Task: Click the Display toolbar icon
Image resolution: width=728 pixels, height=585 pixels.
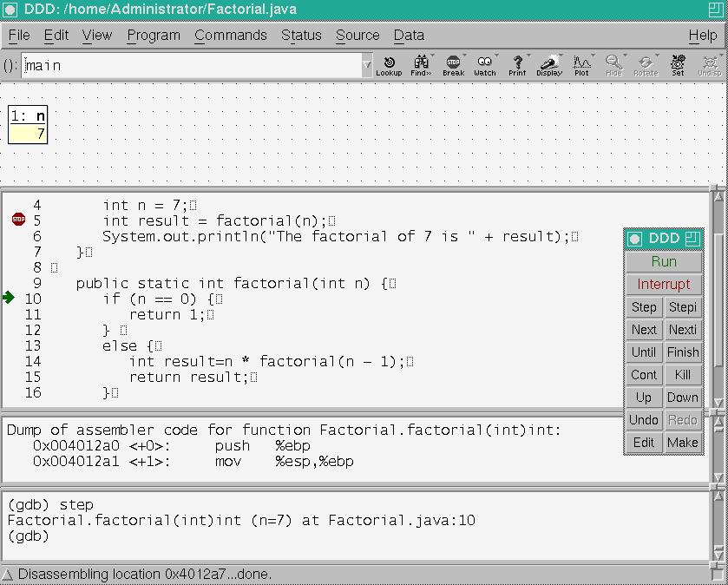Action: [x=549, y=66]
